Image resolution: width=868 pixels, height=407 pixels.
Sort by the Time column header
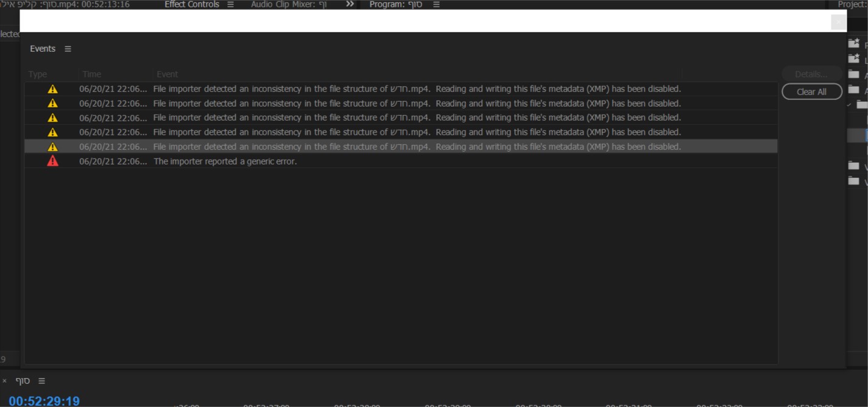(91, 74)
